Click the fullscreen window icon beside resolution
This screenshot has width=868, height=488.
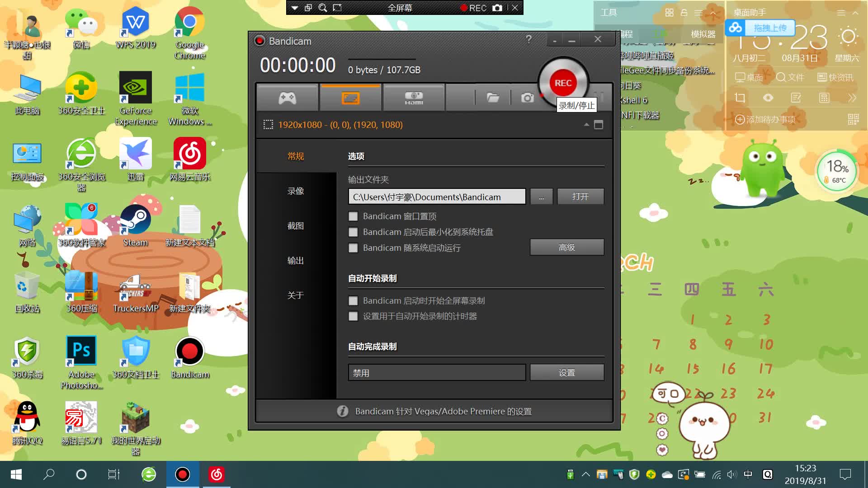(x=599, y=125)
